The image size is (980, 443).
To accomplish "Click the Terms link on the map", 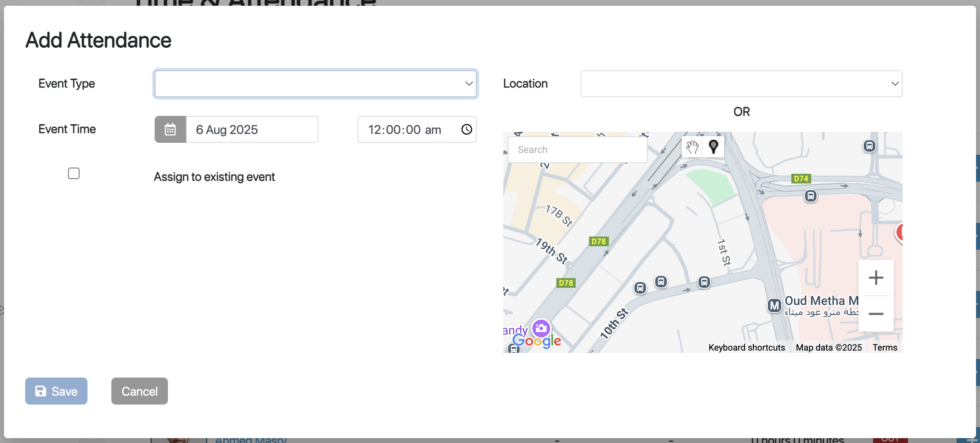I will 885,348.
